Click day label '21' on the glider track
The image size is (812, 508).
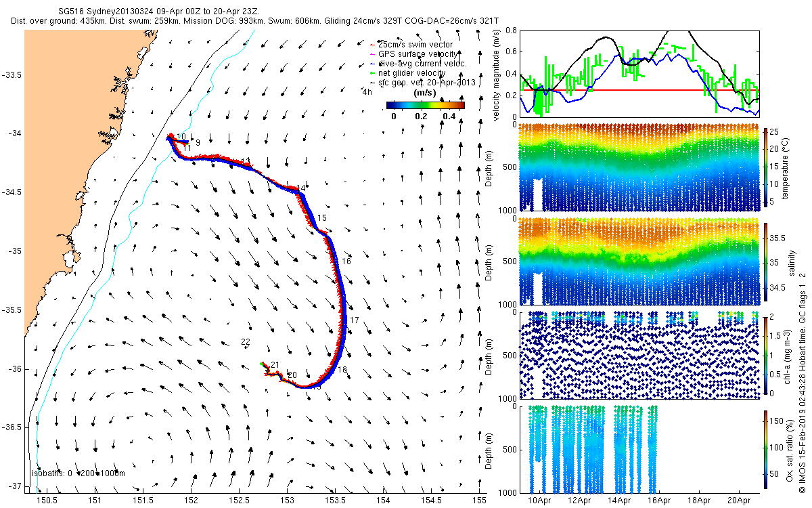pyautogui.click(x=275, y=365)
